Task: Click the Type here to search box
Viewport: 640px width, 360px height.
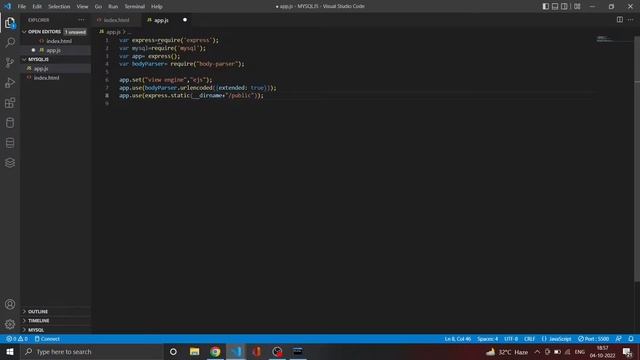Action: click(92, 351)
